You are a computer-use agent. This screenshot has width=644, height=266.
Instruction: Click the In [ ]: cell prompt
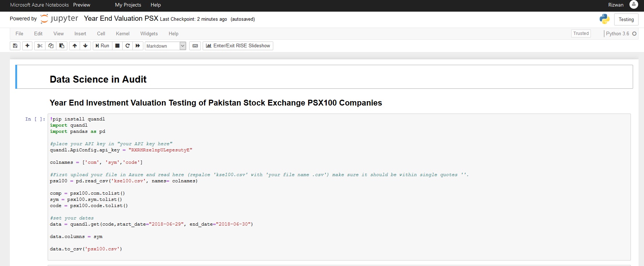click(35, 119)
